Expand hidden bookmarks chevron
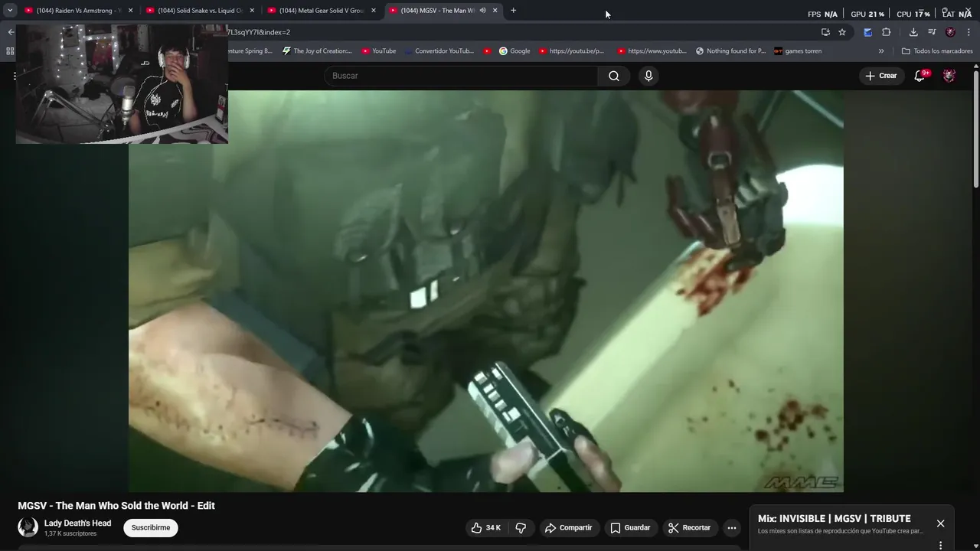The width and height of the screenshot is (980, 551). [881, 51]
